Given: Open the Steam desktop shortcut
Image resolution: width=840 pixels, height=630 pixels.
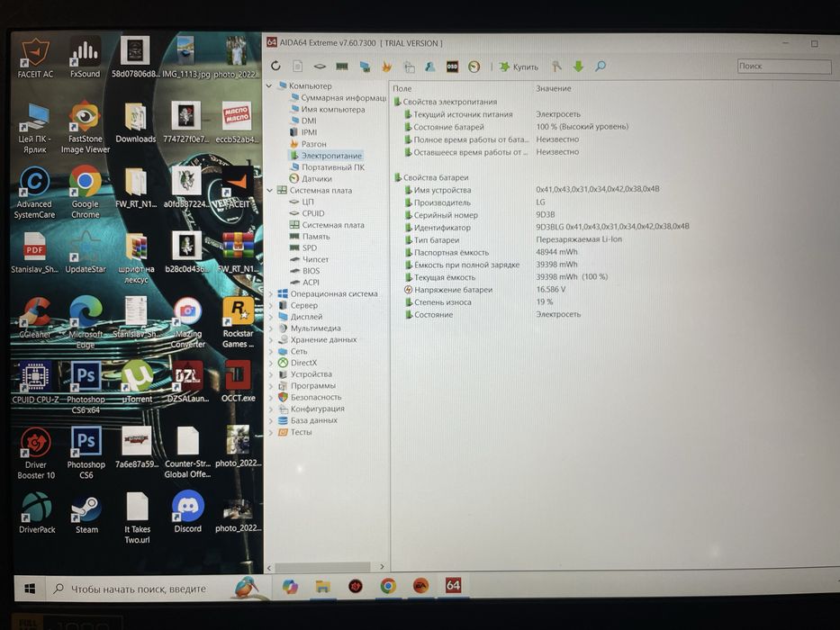Looking at the screenshot, I should pos(86,514).
